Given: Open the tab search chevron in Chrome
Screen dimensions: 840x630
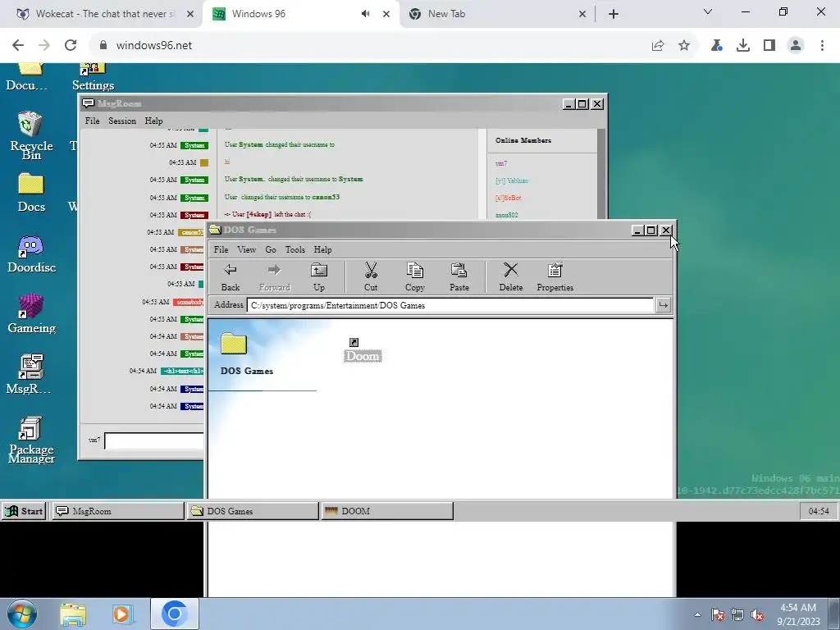Looking at the screenshot, I should click(x=708, y=11).
